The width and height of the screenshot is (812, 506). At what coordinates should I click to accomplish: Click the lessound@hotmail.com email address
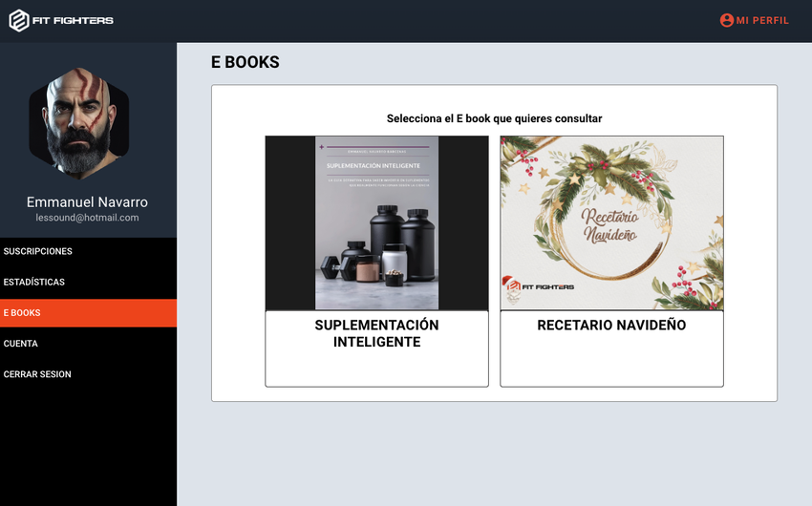(87, 218)
